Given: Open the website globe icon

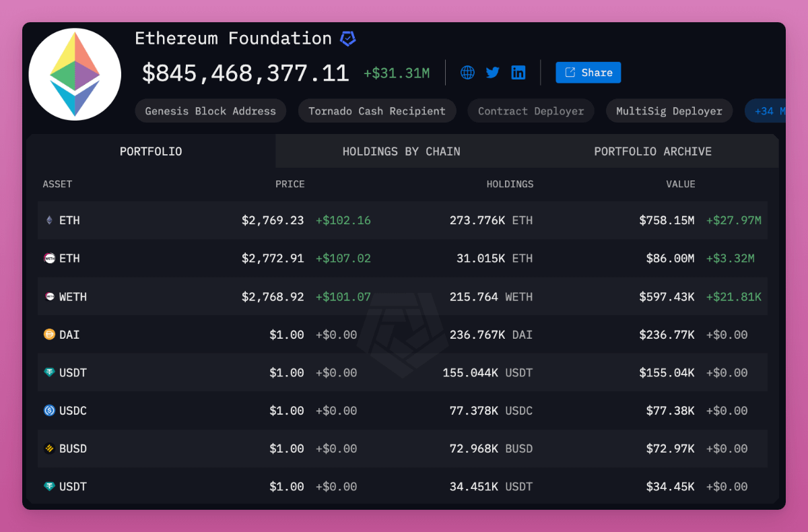Looking at the screenshot, I should [467, 73].
